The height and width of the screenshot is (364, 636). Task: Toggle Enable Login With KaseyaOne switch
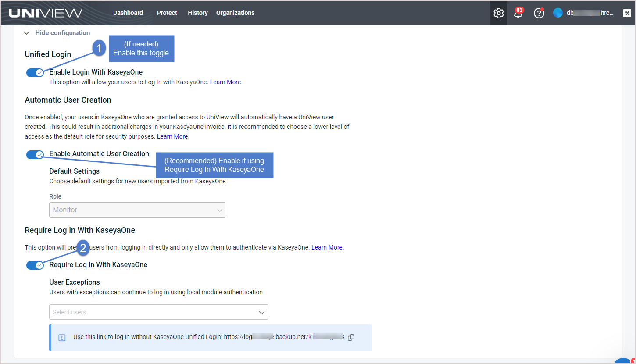35,73
